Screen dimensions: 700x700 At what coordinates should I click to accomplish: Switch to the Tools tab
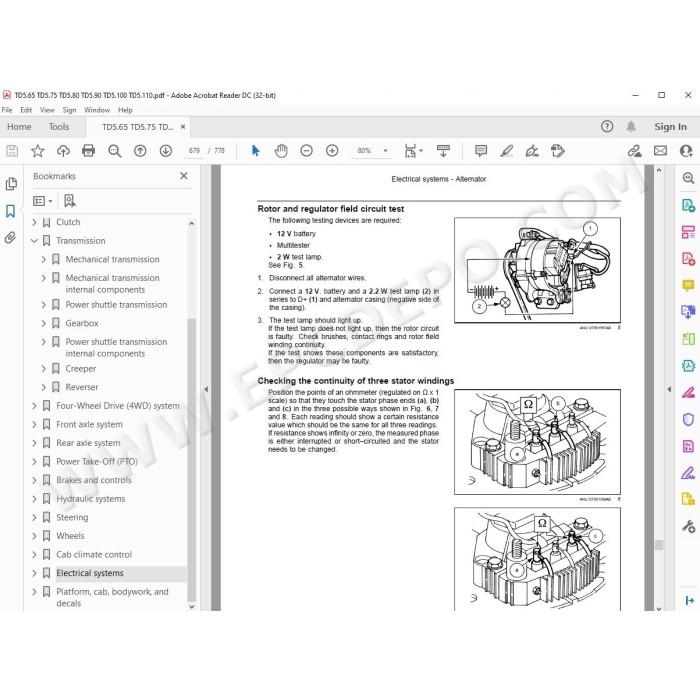pyautogui.click(x=59, y=127)
